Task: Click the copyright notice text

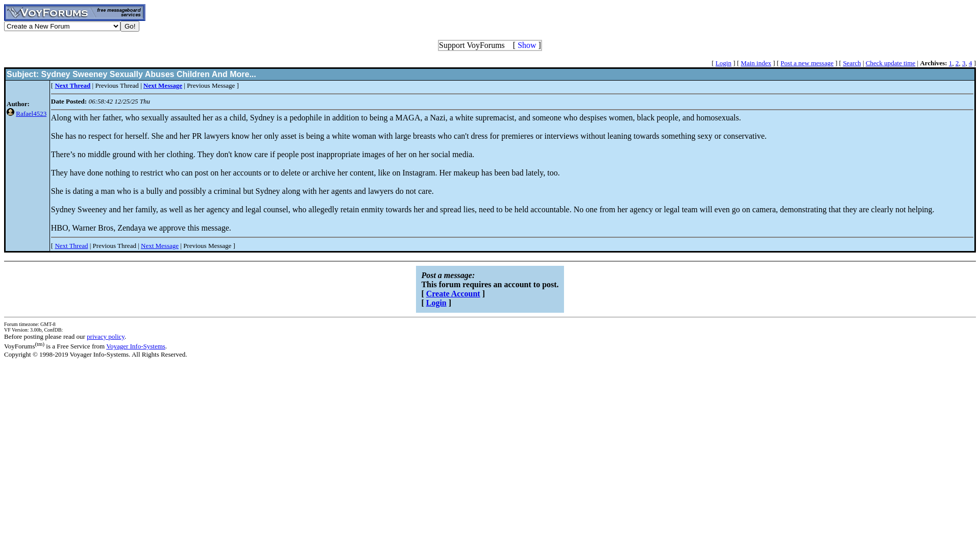Action: tap(95, 355)
